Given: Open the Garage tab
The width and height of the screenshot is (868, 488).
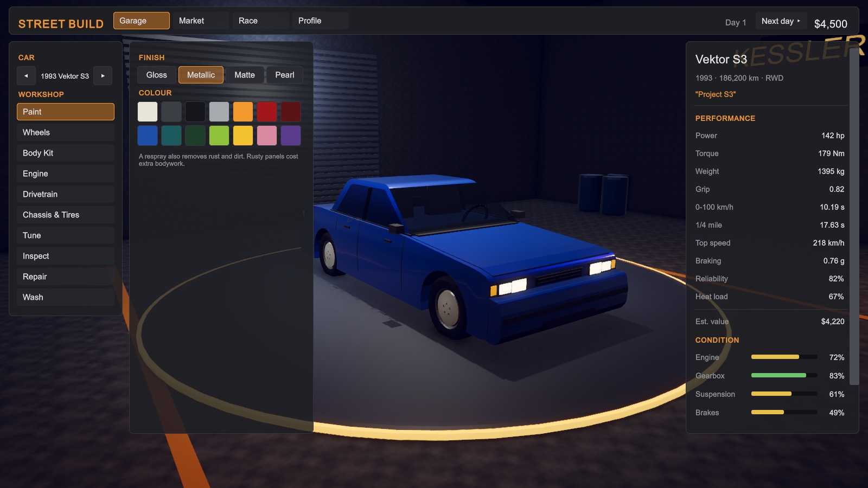Looking at the screenshot, I should click(142, 21).
